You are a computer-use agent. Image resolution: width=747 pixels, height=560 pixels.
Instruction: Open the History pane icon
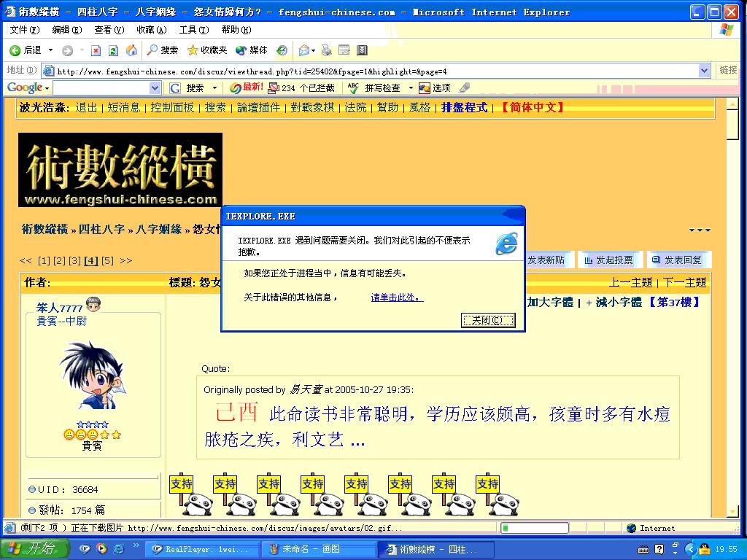(x=282, y=50)
